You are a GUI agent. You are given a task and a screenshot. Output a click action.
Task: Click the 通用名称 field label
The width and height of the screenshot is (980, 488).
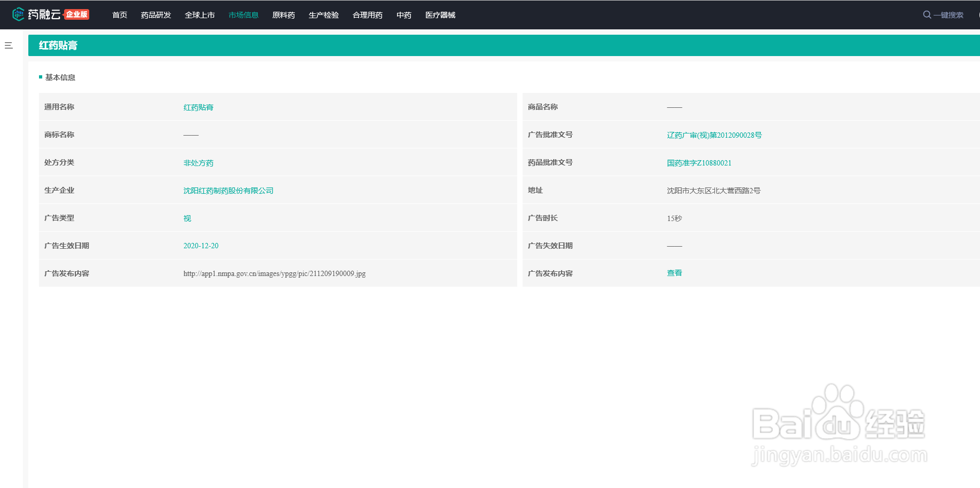[x=59, y=107]
